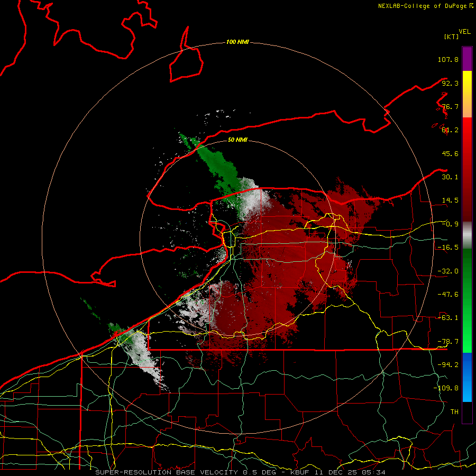
Task: Click the 50 NMI range ring label
Action: point(237,140)
